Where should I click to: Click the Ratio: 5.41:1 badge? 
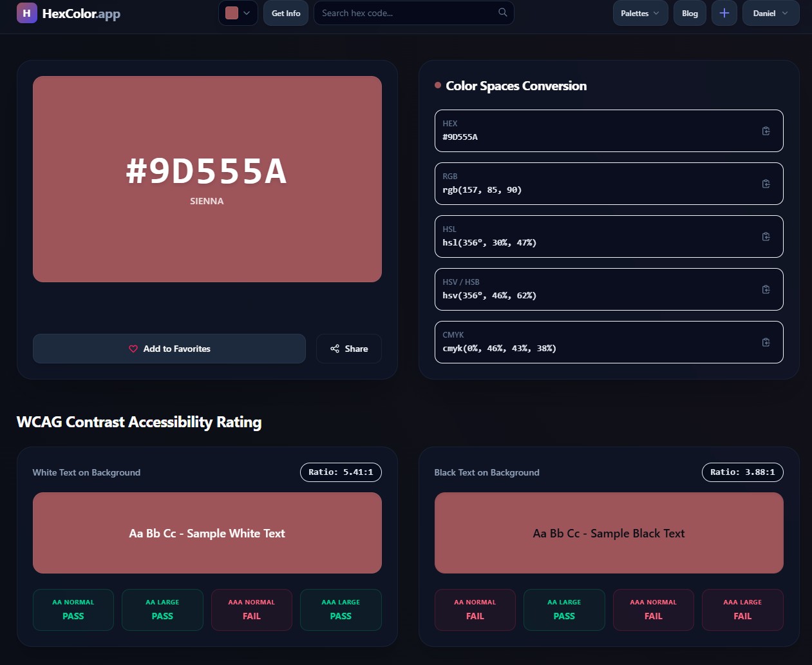pos(341,472)
